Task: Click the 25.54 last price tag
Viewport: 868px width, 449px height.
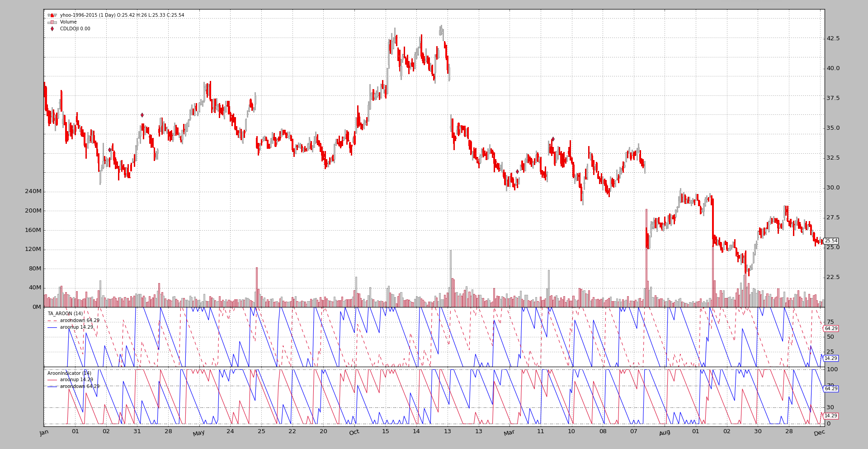Action: coord(831,241)
